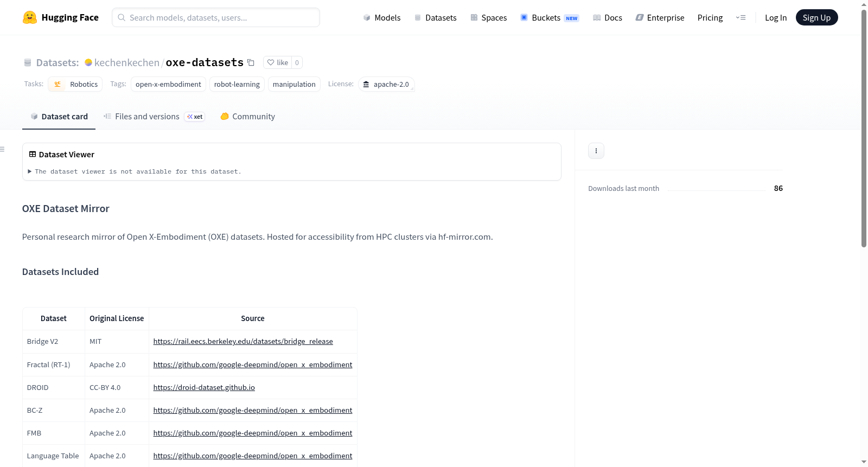
Task: Click the heart like icon
Action: coord(271,62)
